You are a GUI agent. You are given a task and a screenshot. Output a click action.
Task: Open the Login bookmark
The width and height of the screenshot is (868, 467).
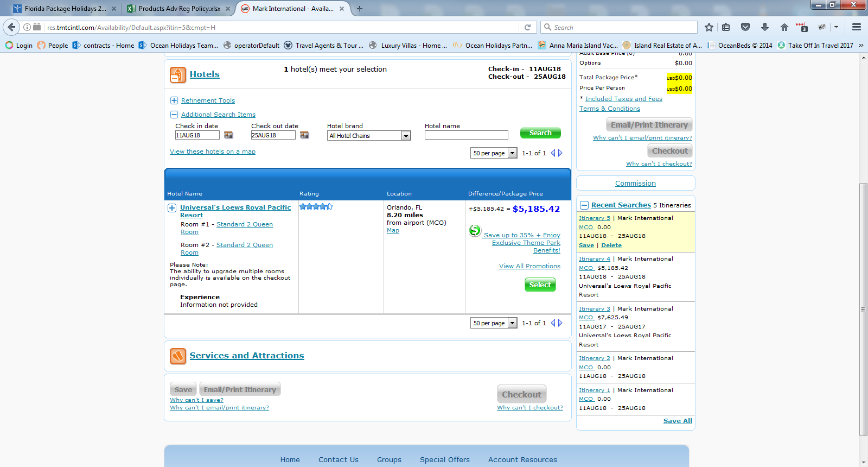(x=19, y=46)
